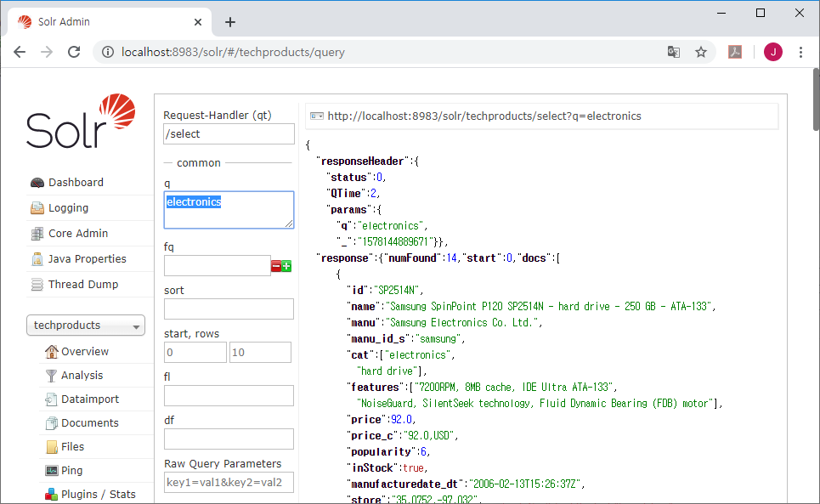
Task: Click the Plugins / Stats icon
Action: pyautogui.click(x=51, y=494)
